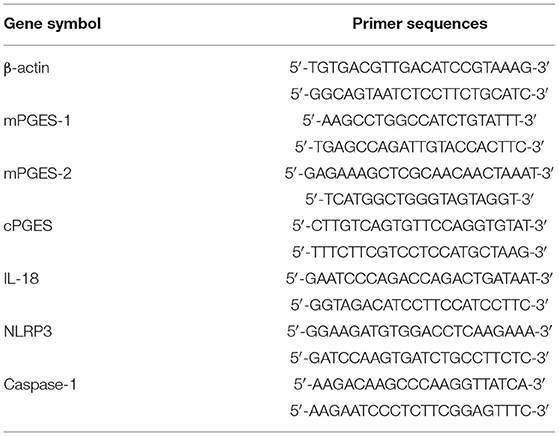Image resolution: width=559 pixels, height=436 pixels.
Task: Select the mPGES-1 gene label
Action: pos(37,120)
